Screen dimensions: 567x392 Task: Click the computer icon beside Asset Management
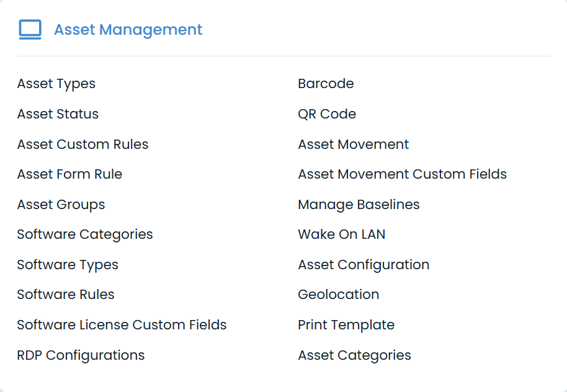click(x=30, y=29)
